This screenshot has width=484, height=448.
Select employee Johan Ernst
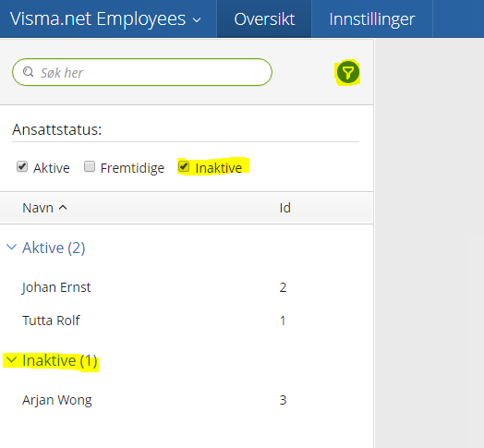187,287
